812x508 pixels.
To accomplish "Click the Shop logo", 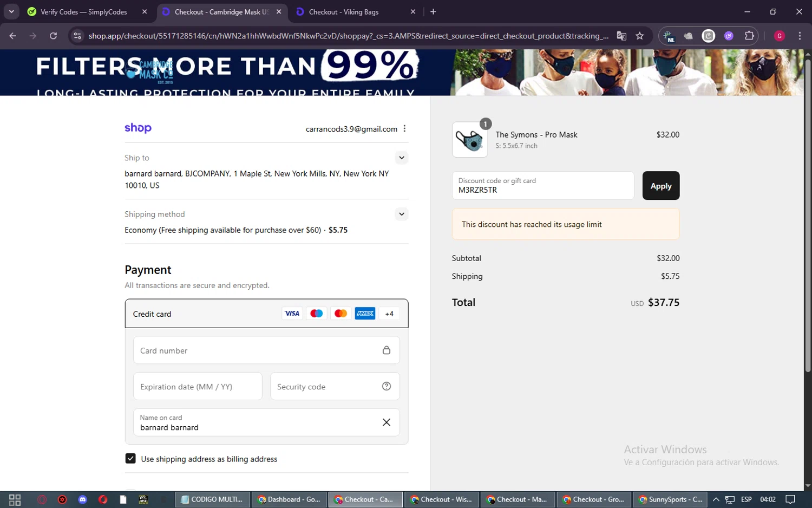I will (x=138, y=128).
